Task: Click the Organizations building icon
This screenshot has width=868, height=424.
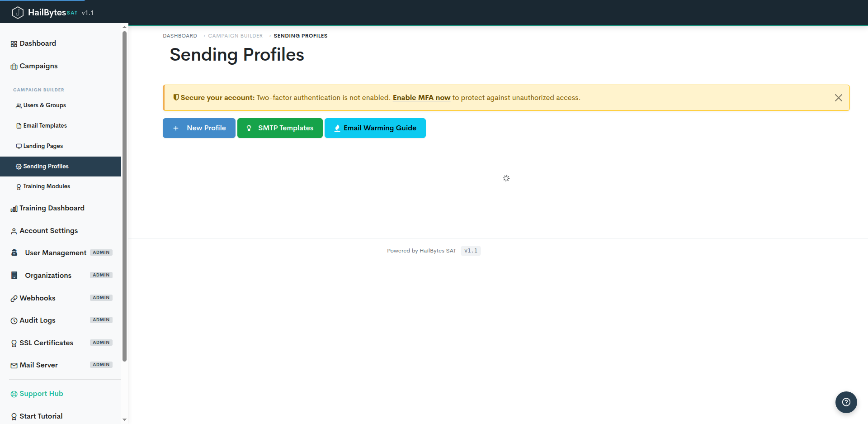Action: [x=14, y=275]
